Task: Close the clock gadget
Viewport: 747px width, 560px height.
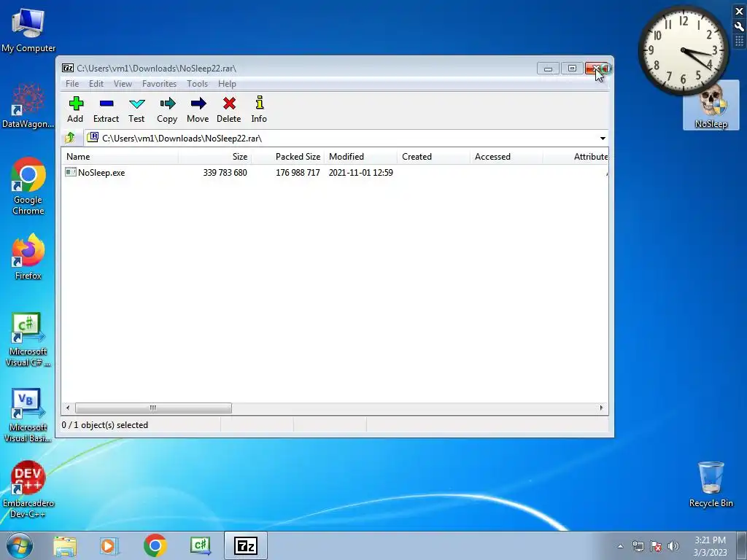Action: click(x=740, y=12)
